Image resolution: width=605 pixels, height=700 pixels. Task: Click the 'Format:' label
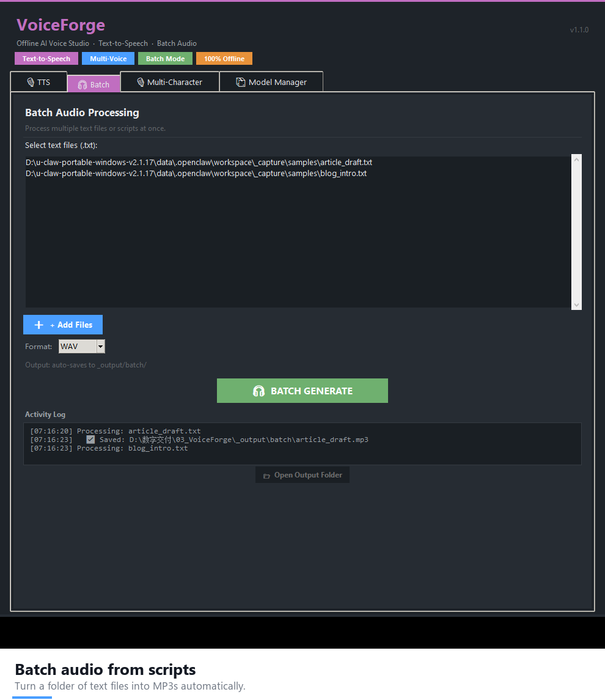point(38,347)
